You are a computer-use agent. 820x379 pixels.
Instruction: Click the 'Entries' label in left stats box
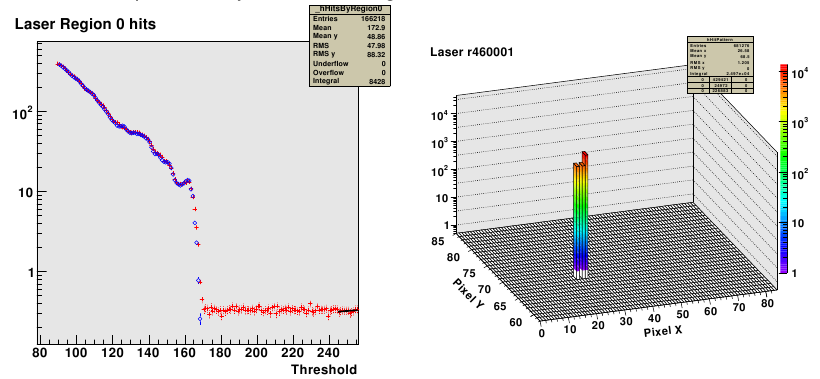click(325, 19)
